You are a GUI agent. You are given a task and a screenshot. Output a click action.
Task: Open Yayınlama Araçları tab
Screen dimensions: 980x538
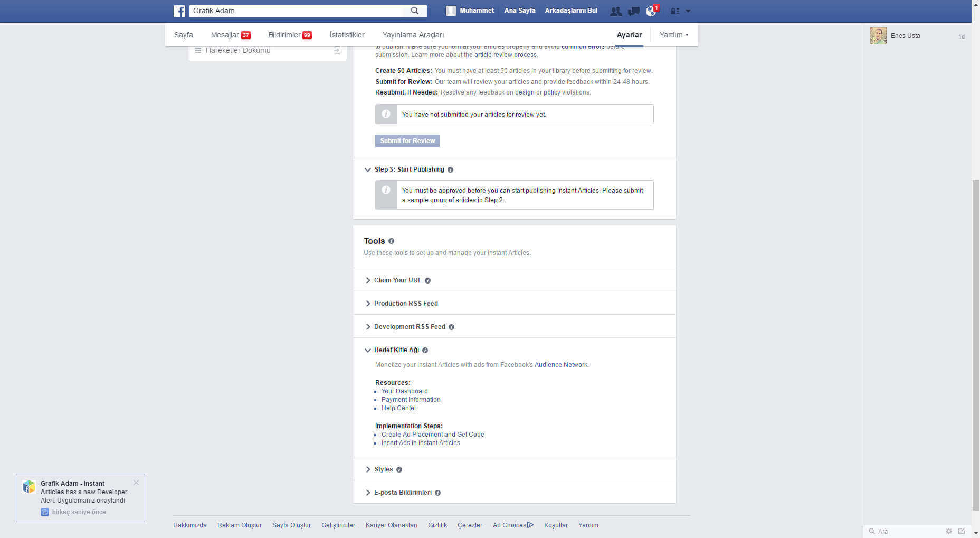[x=413, y=35]
